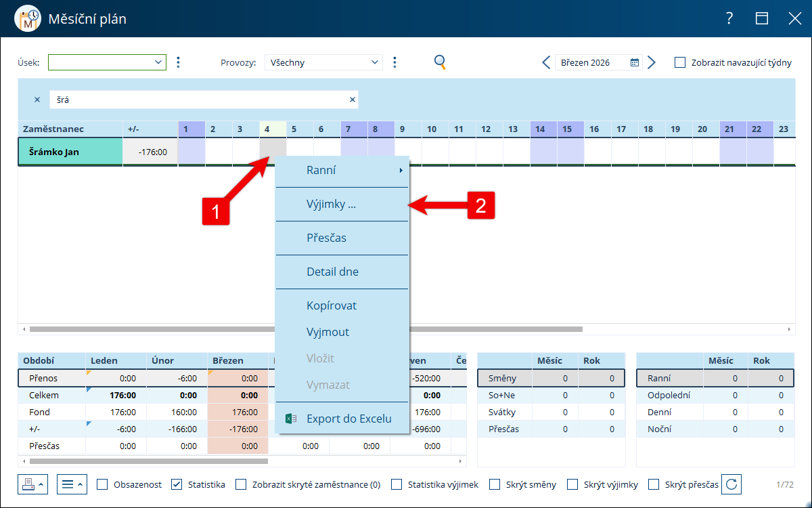Click the Období column header
This screenshot has width=812, height=508.
click(51, 361)
